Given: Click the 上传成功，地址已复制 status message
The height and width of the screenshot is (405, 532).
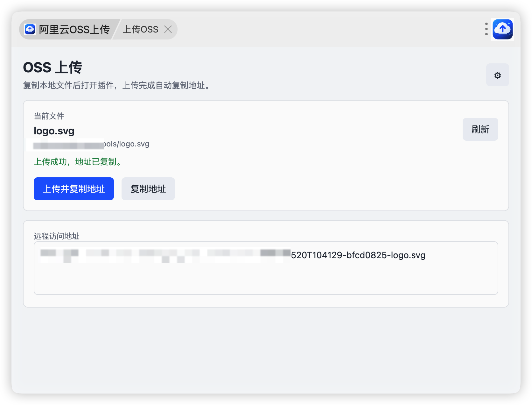Looking at the screenshot, I should [78, 162].
